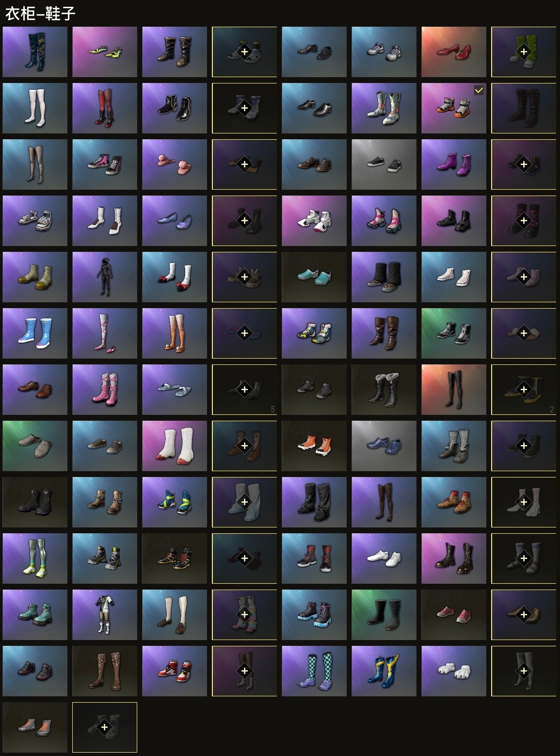
Task: Toggle the checkmark on equipped orange-soled sneakers
Action: tap(479, 90)
